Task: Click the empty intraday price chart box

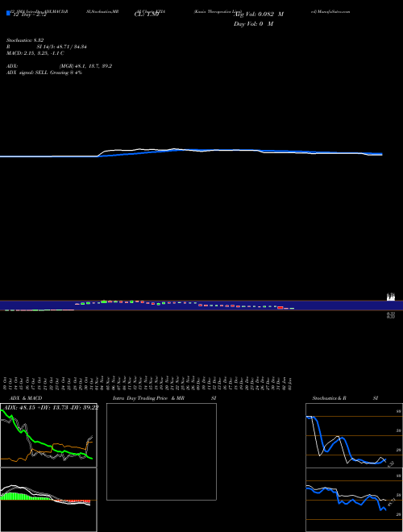Action: [161, 451]
